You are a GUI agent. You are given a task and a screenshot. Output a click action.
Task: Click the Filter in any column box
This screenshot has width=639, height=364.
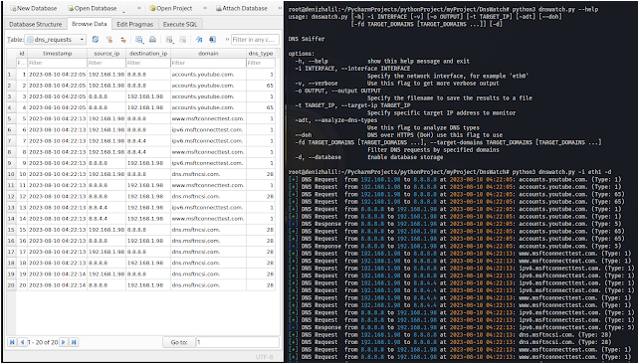coord(256,40)
